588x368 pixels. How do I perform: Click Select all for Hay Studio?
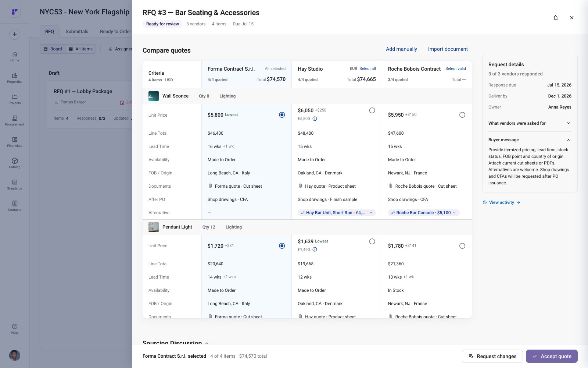tap(367, 69)
